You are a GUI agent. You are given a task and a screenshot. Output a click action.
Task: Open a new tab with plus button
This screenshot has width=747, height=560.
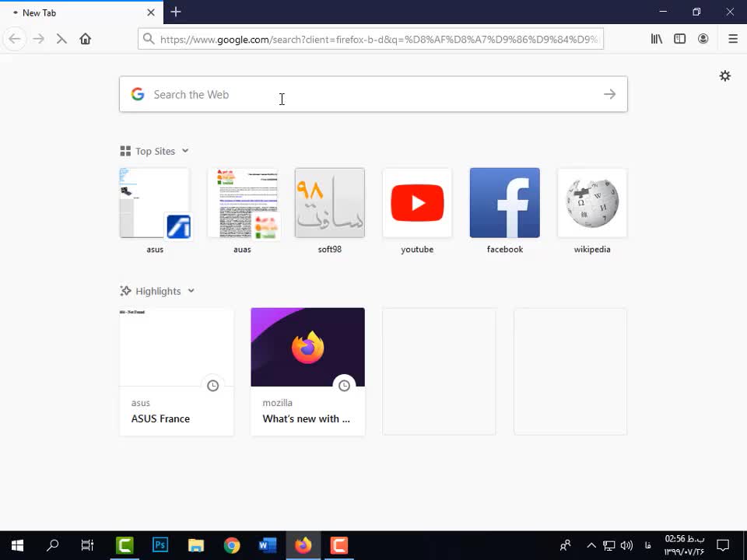(x=176, y=12)
